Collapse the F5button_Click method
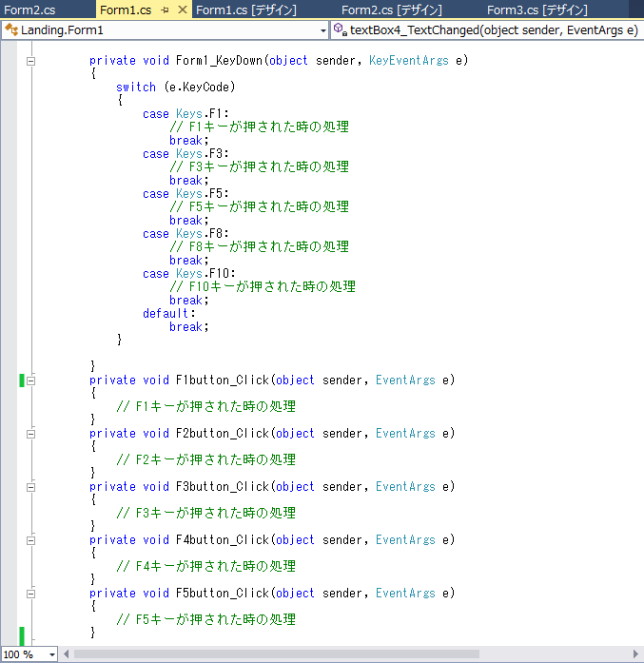This screenshot has width=644, height=663. pos(30,595)
